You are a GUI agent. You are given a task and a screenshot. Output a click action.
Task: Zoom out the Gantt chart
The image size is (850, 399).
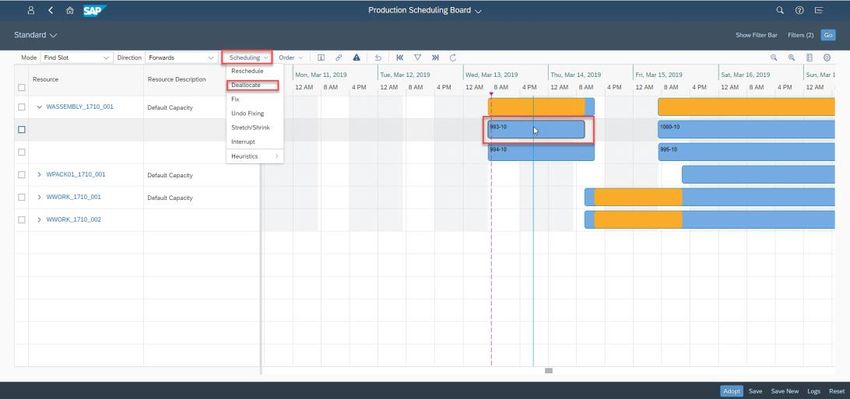pos(774,57)
